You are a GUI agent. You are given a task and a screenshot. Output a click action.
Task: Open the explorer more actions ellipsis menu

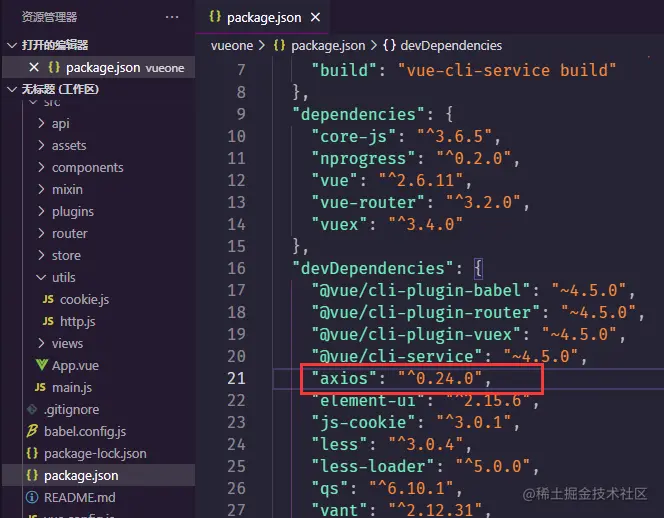(172, 17)
